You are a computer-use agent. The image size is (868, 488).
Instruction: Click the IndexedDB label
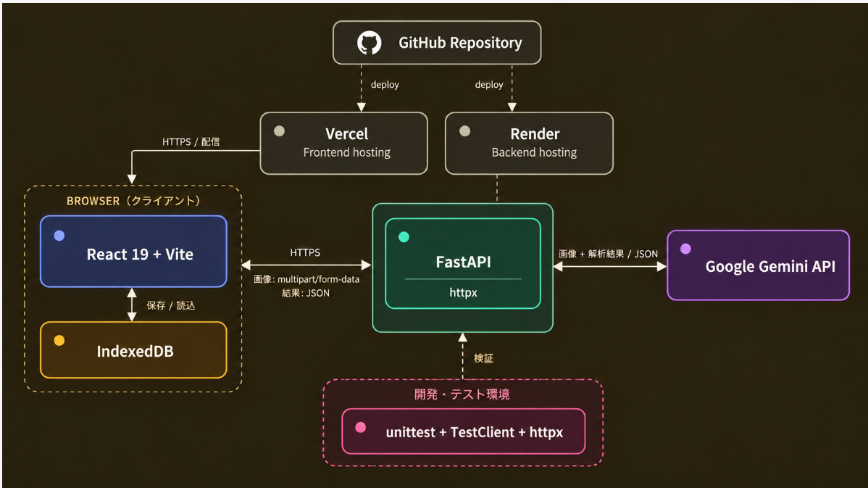pyautogui.click(x=135, y=351)
